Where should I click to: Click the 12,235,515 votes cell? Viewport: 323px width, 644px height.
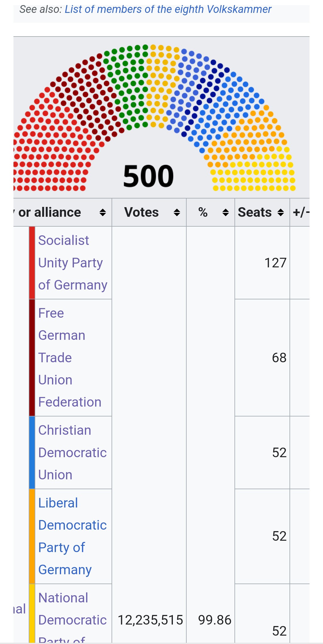tap(150, 620)
